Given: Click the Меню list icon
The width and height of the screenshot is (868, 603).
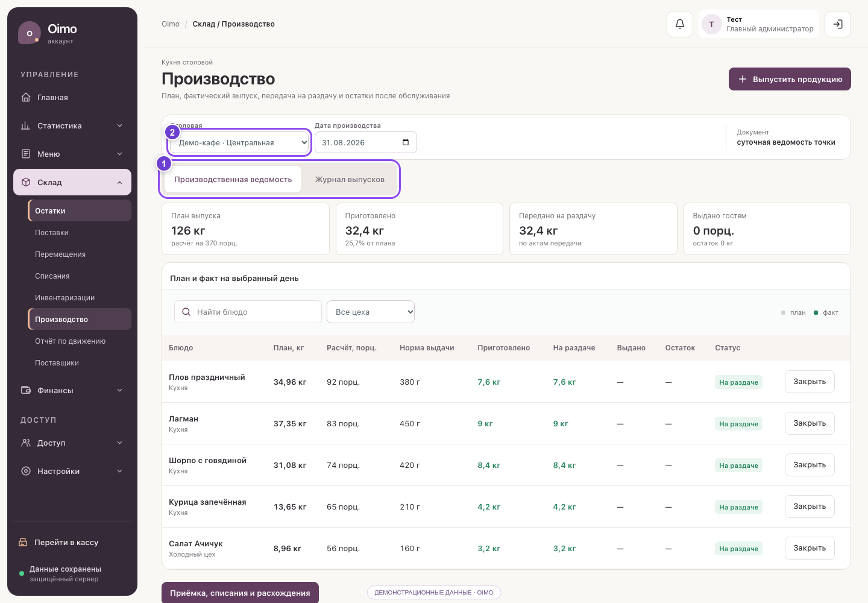Looking at the screenshot, I should (x=26, y=154).
